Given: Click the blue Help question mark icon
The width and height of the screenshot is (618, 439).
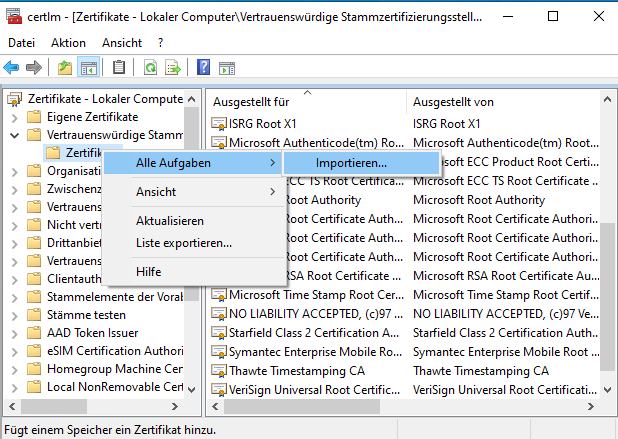Looking at the screenshot, I should pos(203,67).
